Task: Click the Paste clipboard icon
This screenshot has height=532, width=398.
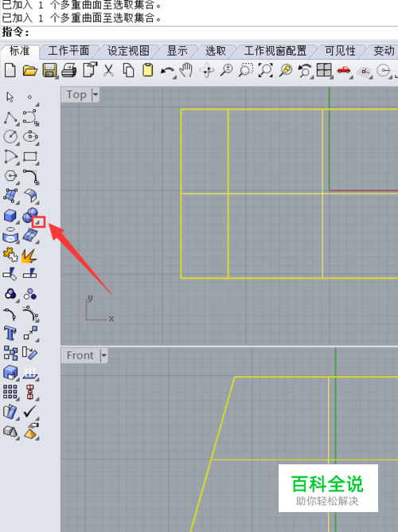Action: click(x=148, y=70)
